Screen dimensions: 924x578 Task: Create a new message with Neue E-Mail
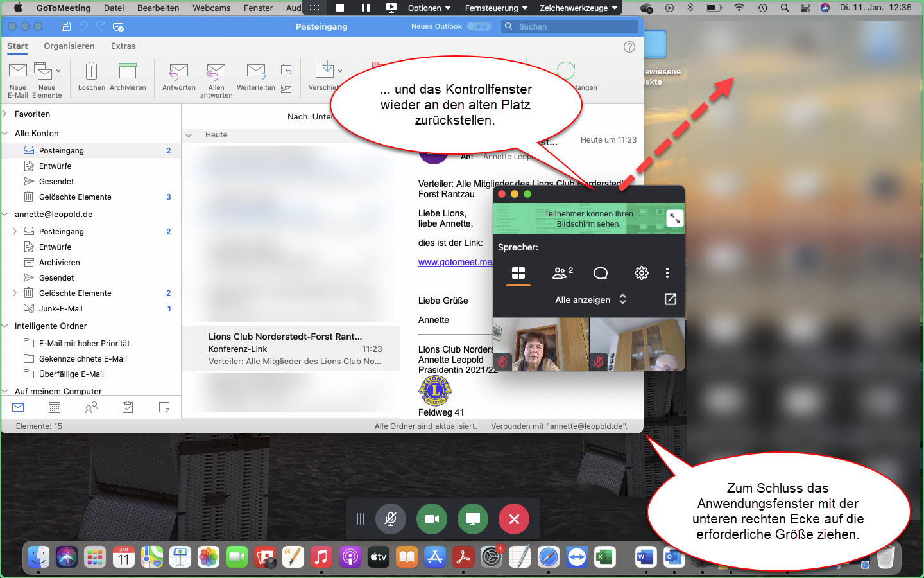tap(18, 80)
